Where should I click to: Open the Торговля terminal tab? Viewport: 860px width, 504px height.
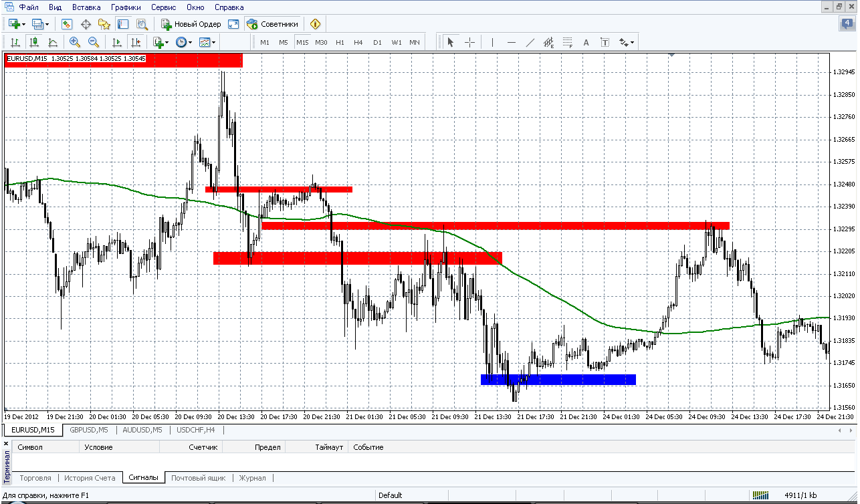35,478
